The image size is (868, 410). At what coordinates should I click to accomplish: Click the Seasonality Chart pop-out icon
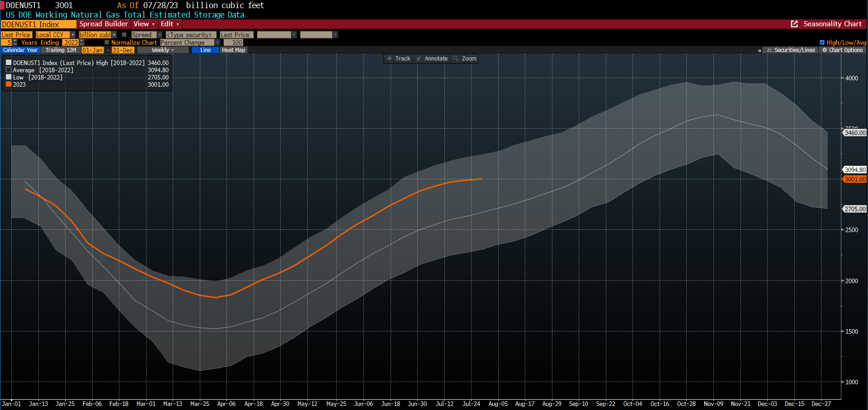click(x=794, y=24)
